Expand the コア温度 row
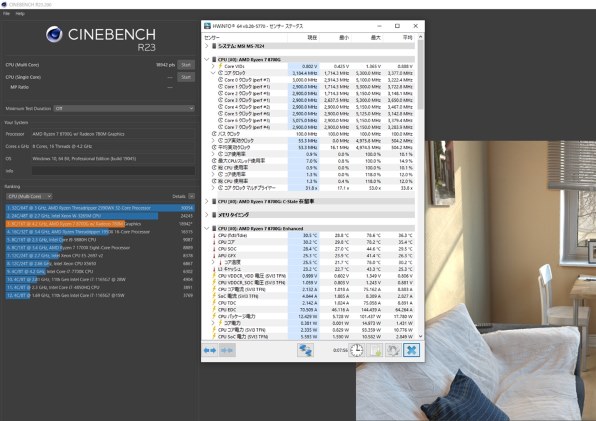The width and height of the screenshot is (596, 421). tap(213, 262)
